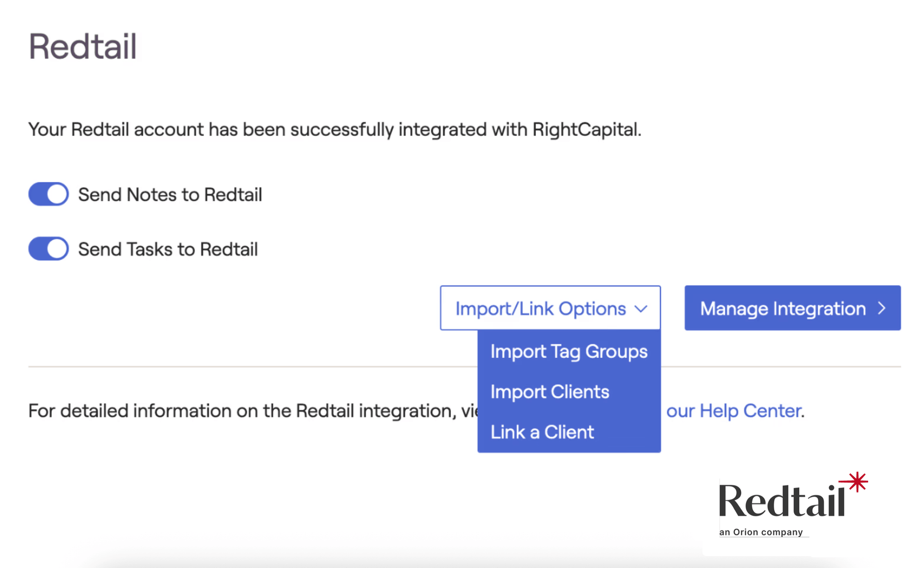
Task: Click the Manage Integration right arrow icon
Action: click(x=882, y=308)
